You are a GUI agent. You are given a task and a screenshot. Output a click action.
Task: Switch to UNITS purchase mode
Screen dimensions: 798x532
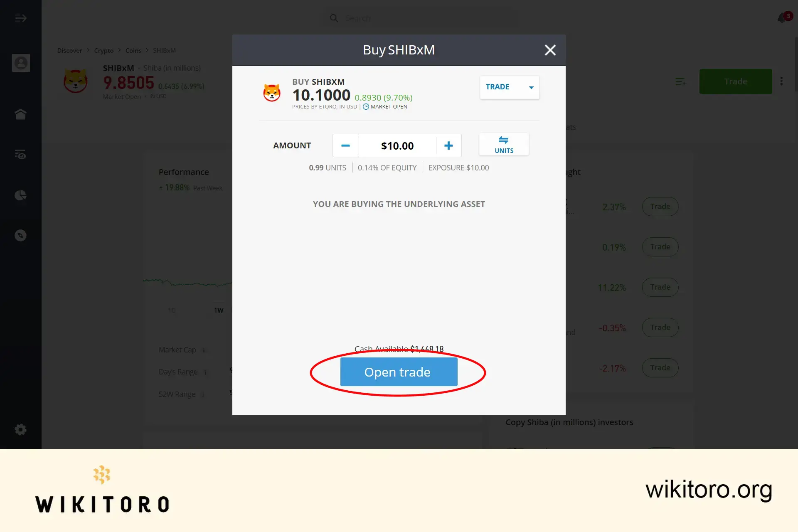point(504,144)
